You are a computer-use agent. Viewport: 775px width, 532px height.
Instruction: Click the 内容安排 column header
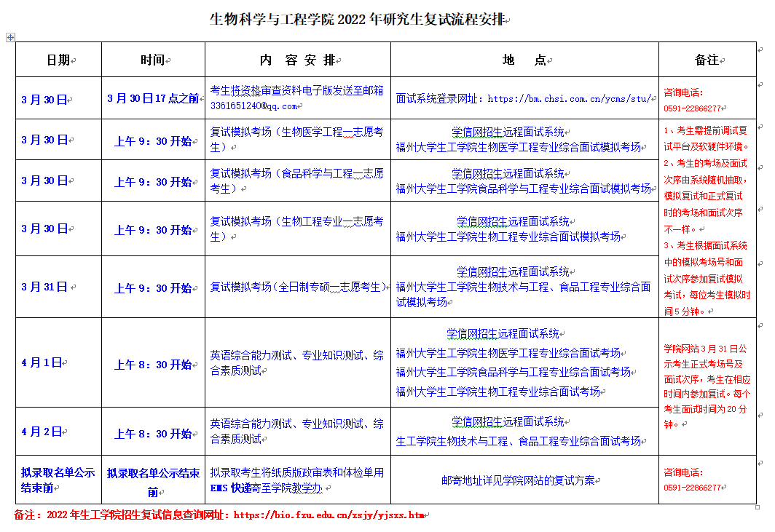297,60
